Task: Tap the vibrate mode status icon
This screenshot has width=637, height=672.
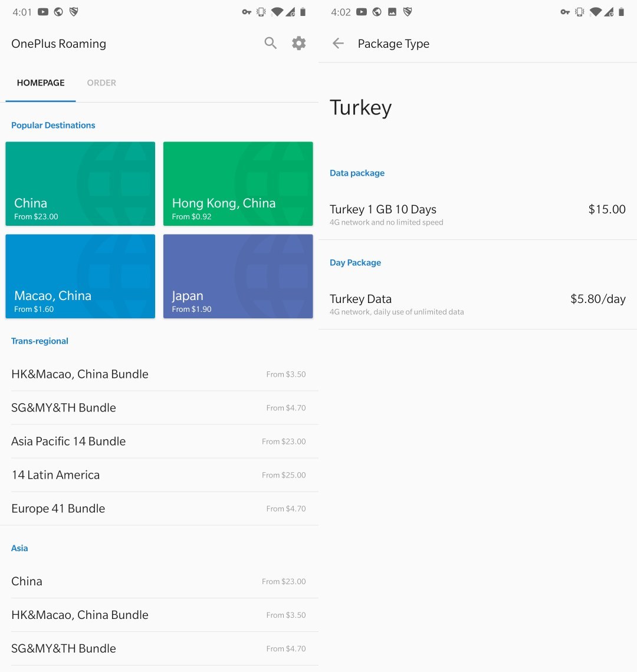Action: point(260,11)
